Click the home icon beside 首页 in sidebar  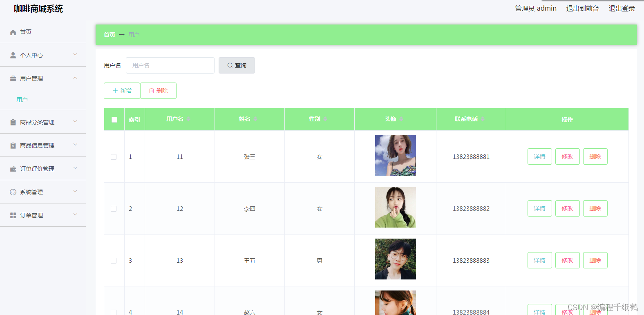tap(13, 32)
